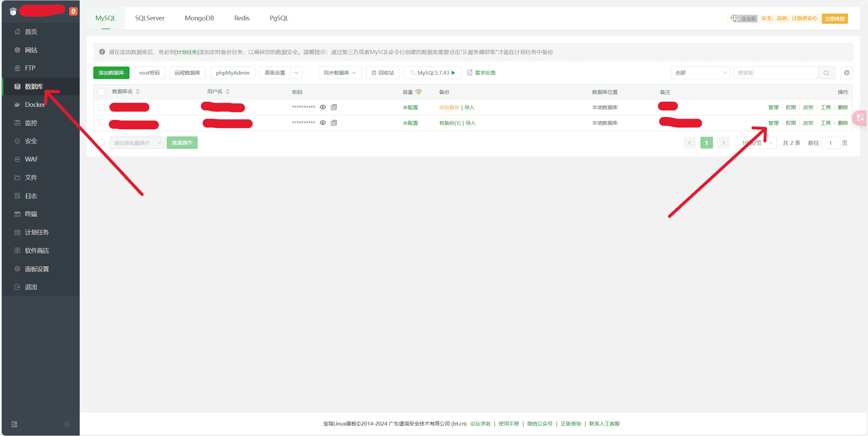
Task: Check the first database row checkbox
Action: click(101, 107)
